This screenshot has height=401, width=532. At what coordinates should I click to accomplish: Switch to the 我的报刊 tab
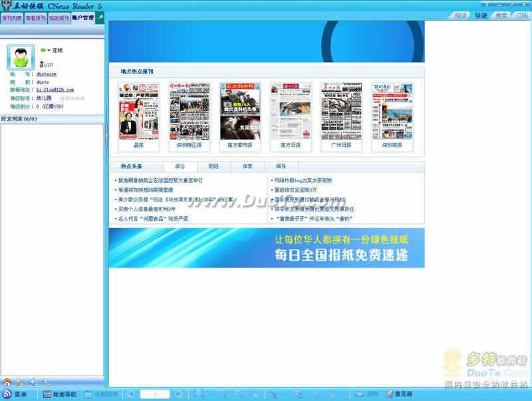pyautogui.click(x=59, y=18)
